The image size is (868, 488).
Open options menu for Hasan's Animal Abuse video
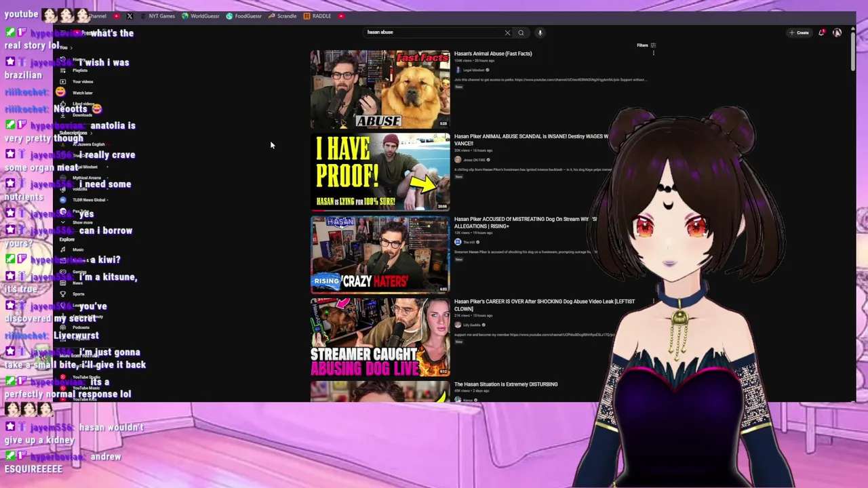[x=653, y=54]
